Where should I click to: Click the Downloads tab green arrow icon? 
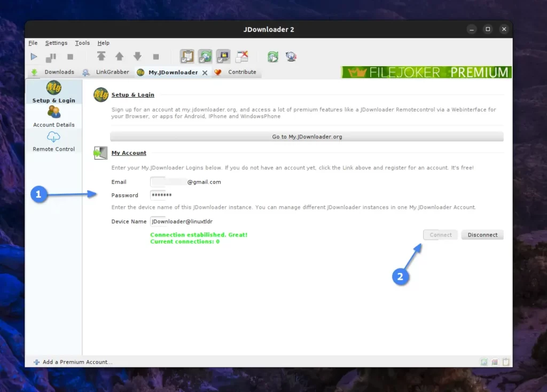click(x=34, y=72)
